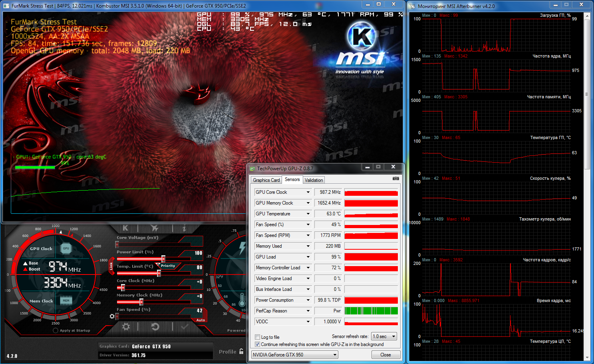
Task: Click the Close button in GPU-Z
Action: (x=385, y=355)
